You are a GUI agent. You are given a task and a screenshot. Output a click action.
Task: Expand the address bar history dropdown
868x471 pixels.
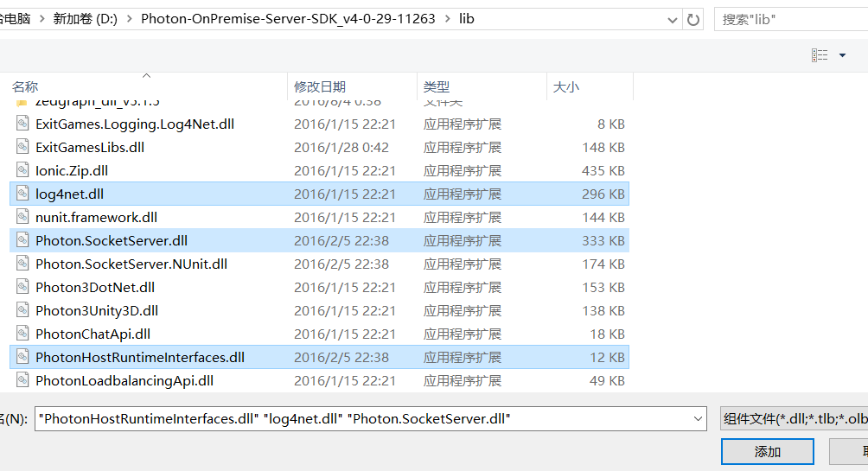click(672, 21)
